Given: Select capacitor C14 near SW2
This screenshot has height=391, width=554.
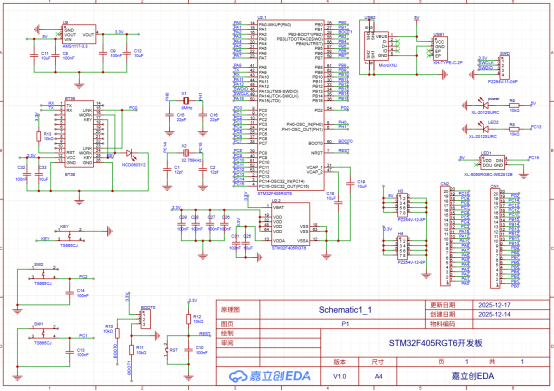Looking at the screenshot, I should coord(70,293).
